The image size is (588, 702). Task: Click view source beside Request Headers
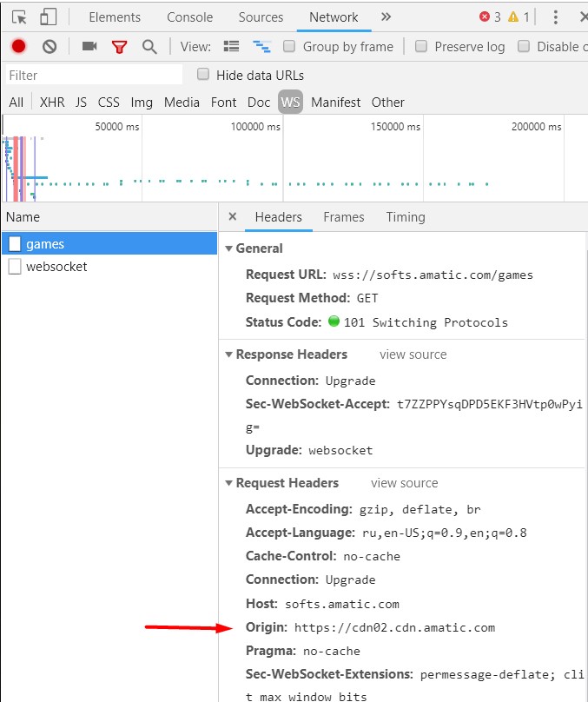pyautogui.click(x=404, y=483)
